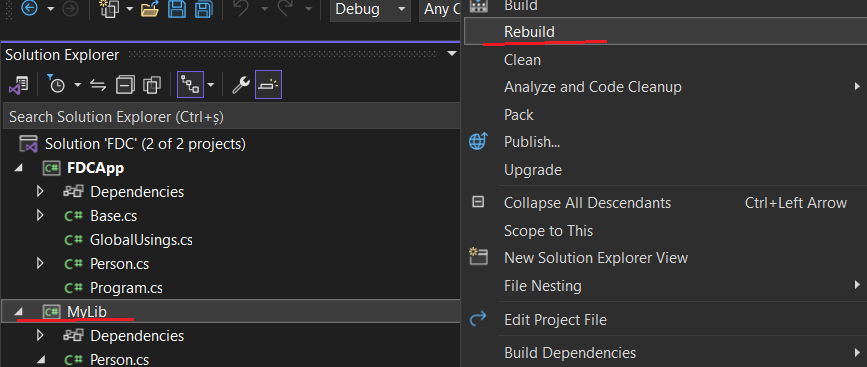Toggle the nested file view button
This screenshot has height=367, width=867.
[x=190, y=85]
